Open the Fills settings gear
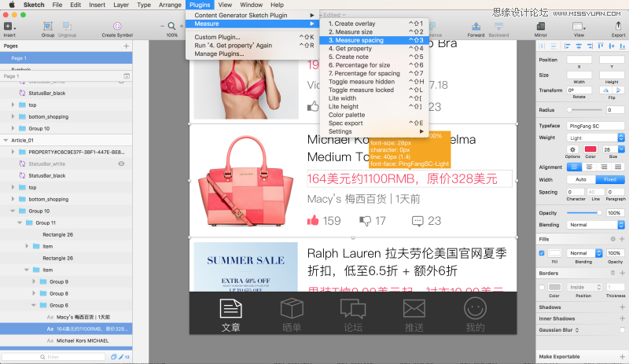 pyautogui.click(x=612, y=239)
